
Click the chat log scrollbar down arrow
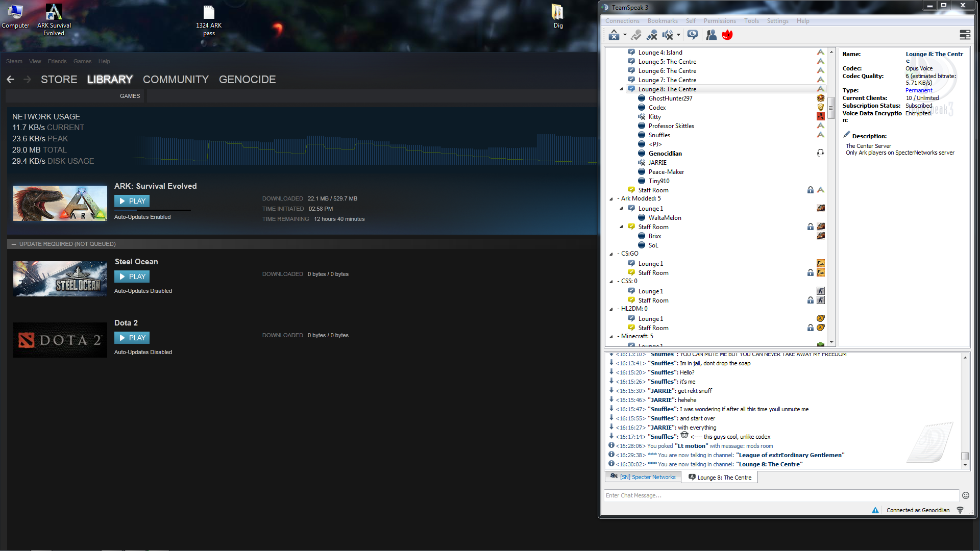pos(965,465)
